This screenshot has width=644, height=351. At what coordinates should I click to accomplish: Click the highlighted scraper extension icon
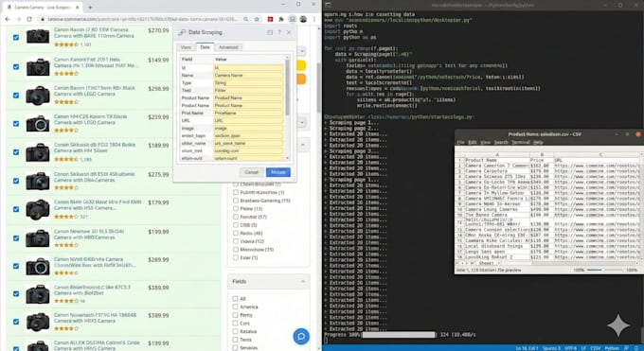pos(292,19)
